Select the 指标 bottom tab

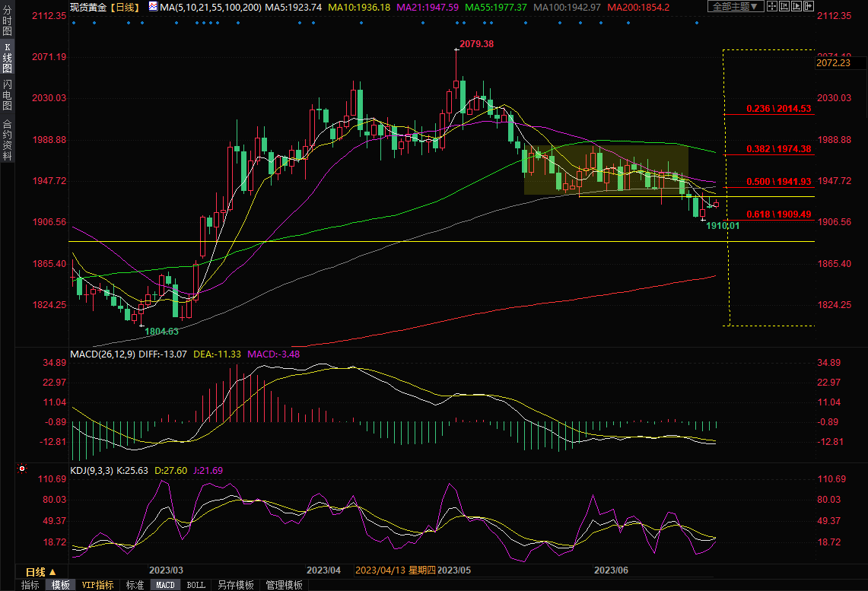click(x=30, y=585)
